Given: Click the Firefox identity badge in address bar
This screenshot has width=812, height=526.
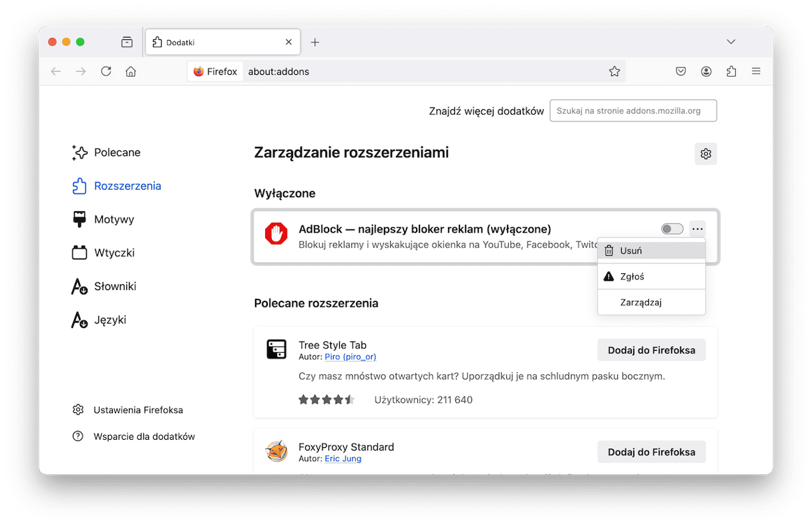Looking at the screenshot, I should [215, 72].
